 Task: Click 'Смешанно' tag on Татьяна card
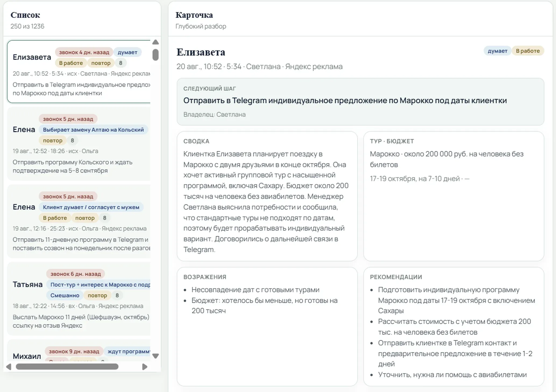point(65,295)
